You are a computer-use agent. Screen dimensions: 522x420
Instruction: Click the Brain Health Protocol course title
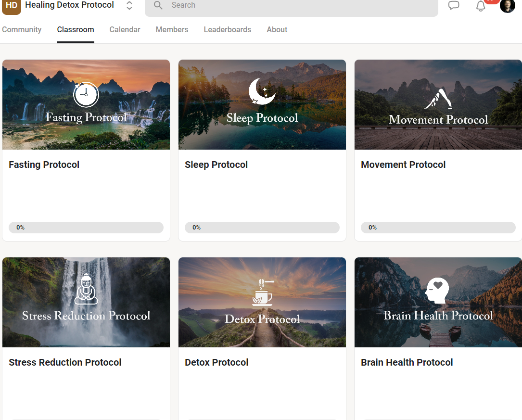407,362
